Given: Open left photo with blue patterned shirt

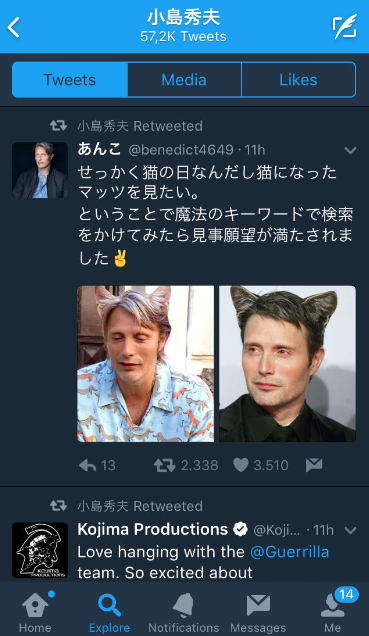Looking at the screenshot, I should [x=146, y=364].
